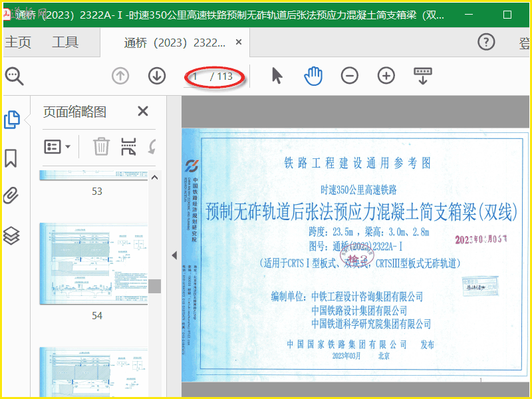Open the attachments paperclip panel
The width and height of the screenshot is (532, 399).
click(x=11, y=196)
